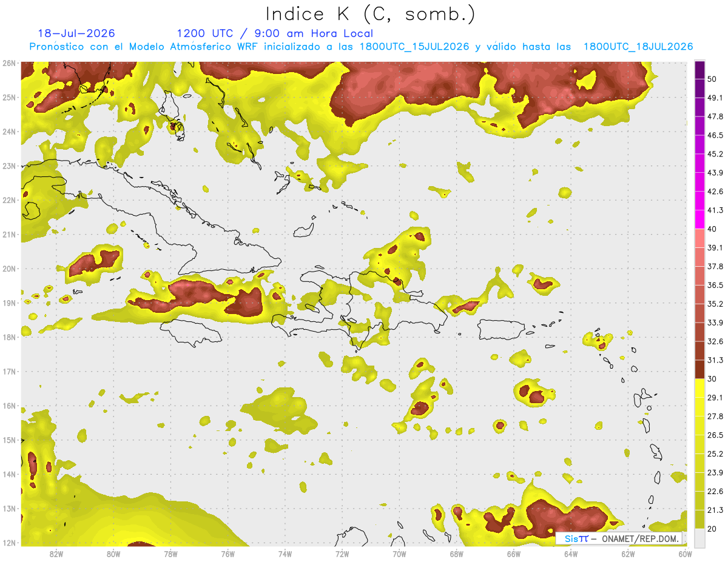Click the colorbar value '40'
This screenshot has width=728, height=562.
click(x=713, y=229)
